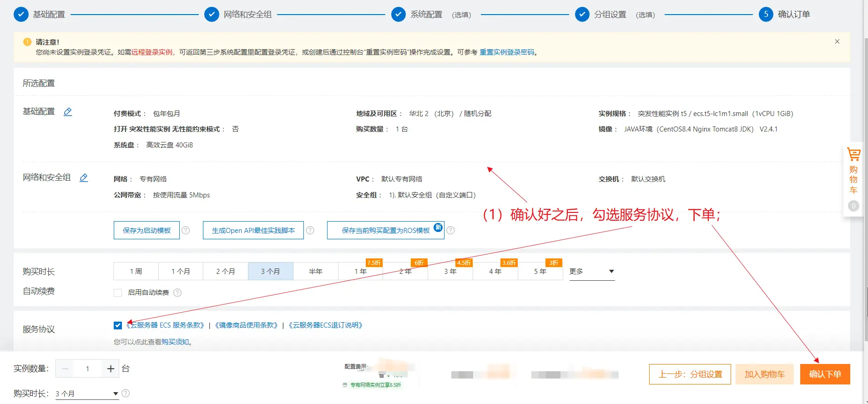Click the 确认下单 button
Screen dimensions: 868x404
tap(824, 374)
